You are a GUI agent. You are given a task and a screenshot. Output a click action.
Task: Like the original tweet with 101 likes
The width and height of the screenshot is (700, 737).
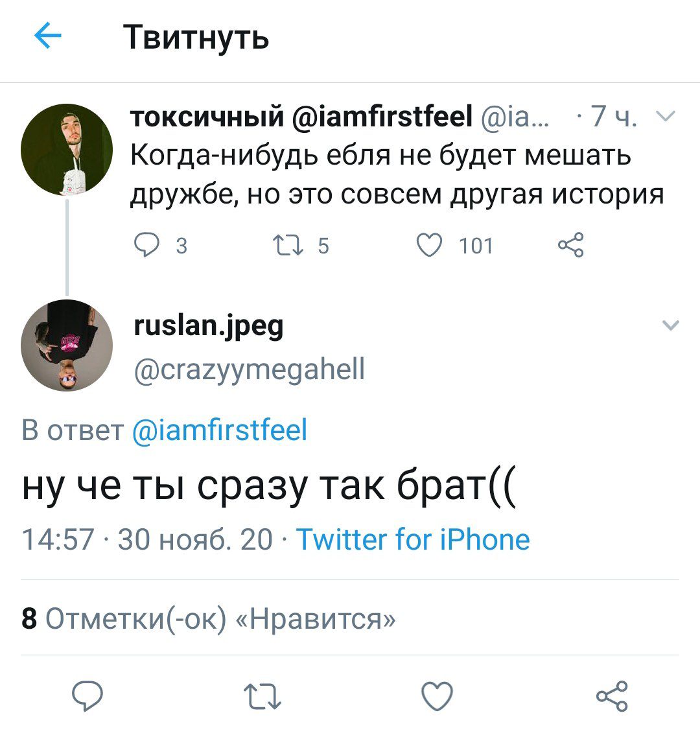pos(428,246)
